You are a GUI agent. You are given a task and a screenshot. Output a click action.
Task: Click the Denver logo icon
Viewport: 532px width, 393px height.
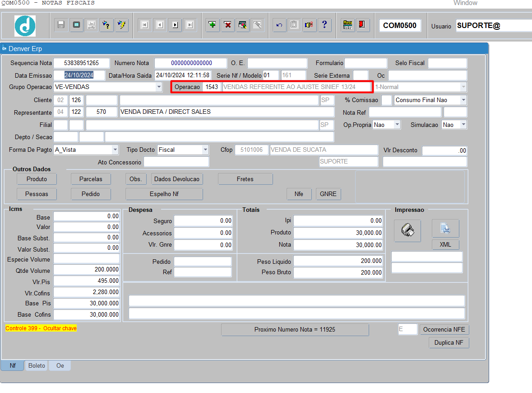[25, 26]
